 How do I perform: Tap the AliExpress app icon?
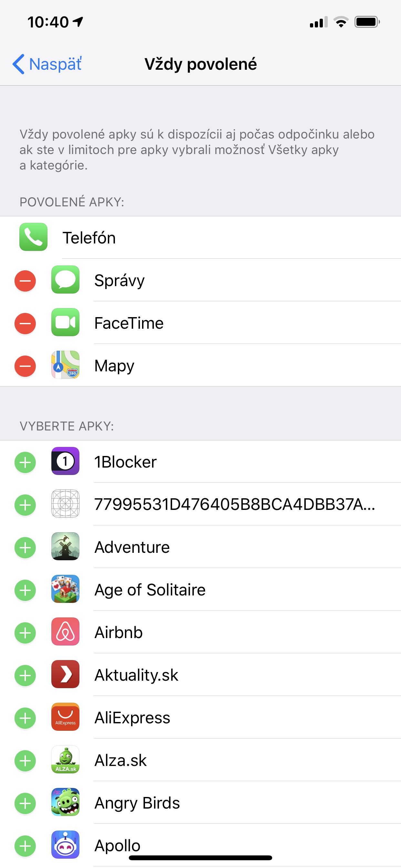65,717
